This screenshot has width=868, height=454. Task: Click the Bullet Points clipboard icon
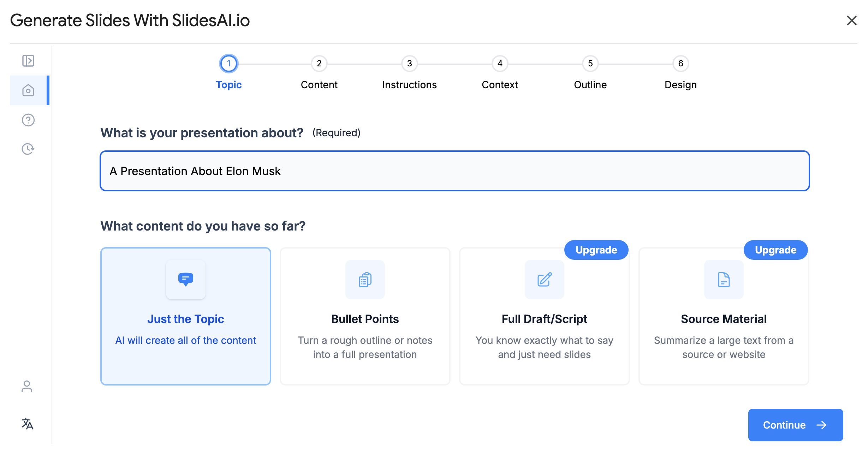[x=365, y=280]
